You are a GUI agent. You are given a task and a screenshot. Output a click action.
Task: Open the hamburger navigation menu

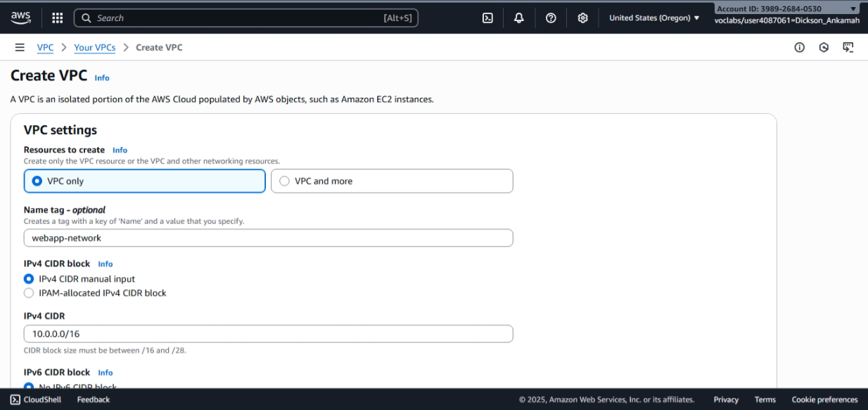[x=20, y=47]
